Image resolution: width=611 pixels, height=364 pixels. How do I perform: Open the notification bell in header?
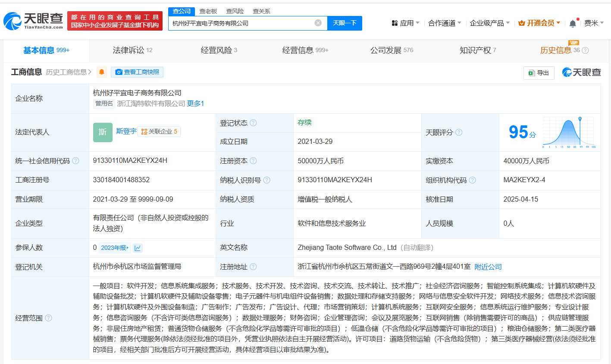click(573, 23)
